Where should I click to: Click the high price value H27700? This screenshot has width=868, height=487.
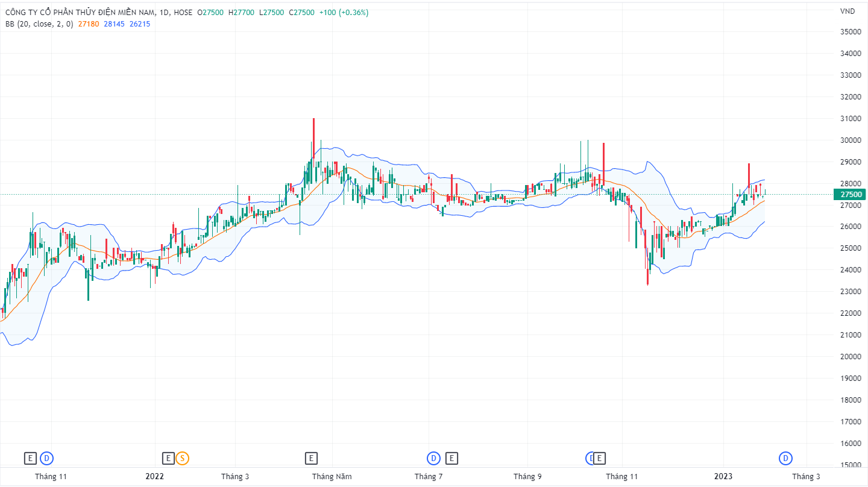[241, 12]
